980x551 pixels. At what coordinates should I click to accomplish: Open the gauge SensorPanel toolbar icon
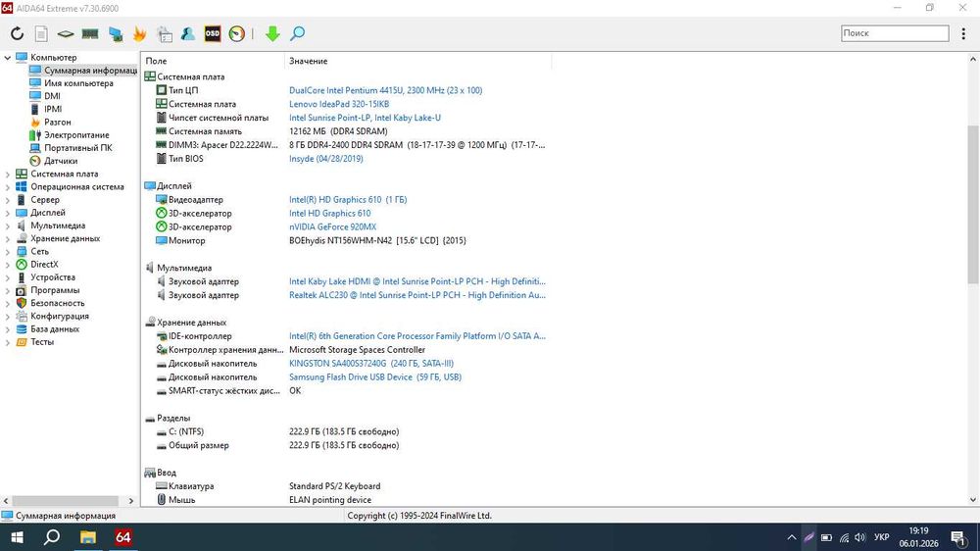tap(237, 33)
